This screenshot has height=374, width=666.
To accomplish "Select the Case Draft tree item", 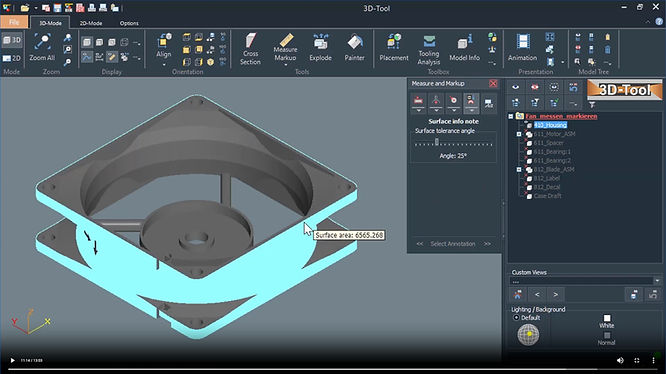I will [x=547, y=196].
